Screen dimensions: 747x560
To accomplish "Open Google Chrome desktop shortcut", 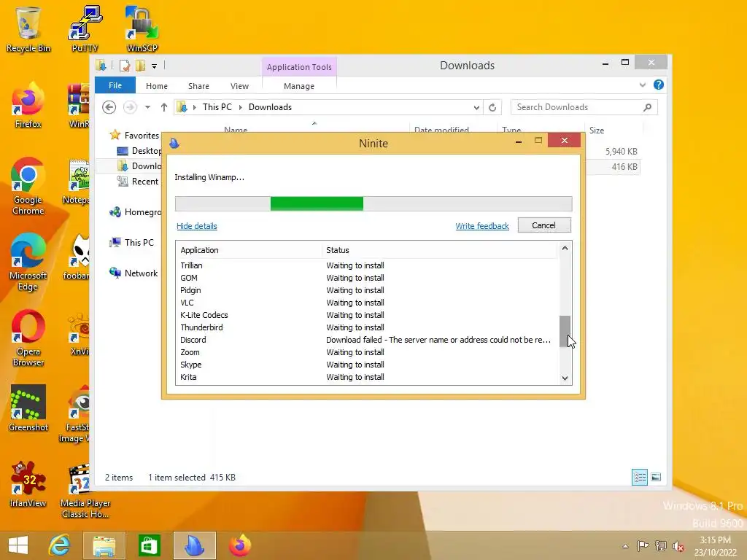I will [28, 187].
